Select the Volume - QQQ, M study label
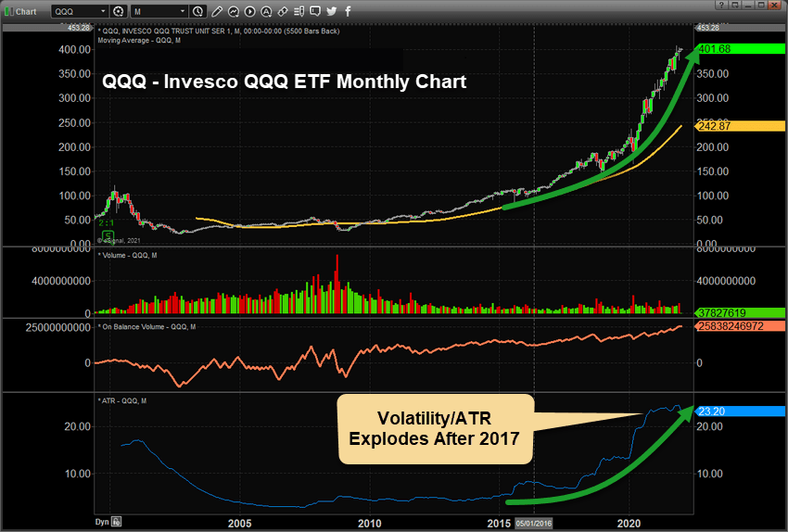This screenshot has width=788, height=532. point(128,255)
